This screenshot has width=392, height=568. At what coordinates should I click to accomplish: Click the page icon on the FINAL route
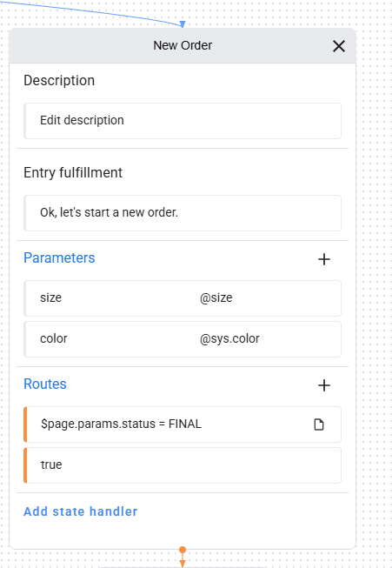[318, 424]
